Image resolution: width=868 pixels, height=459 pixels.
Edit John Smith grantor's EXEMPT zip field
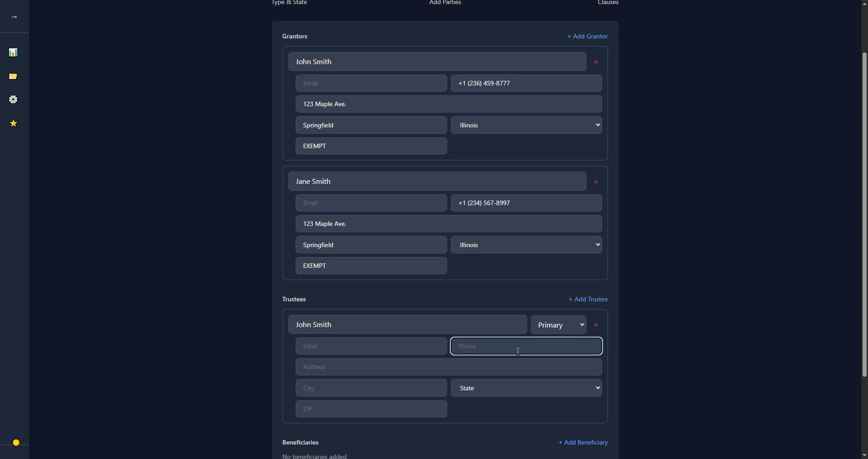[371, 146]
